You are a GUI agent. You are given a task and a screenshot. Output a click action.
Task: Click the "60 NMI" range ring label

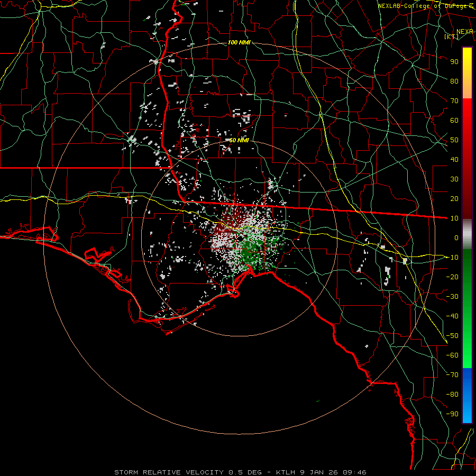(239, 140)
